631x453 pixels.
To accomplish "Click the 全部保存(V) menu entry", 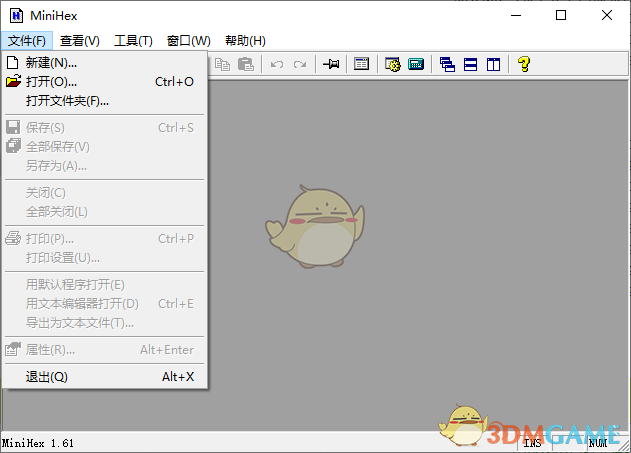I will coord(105,146).
